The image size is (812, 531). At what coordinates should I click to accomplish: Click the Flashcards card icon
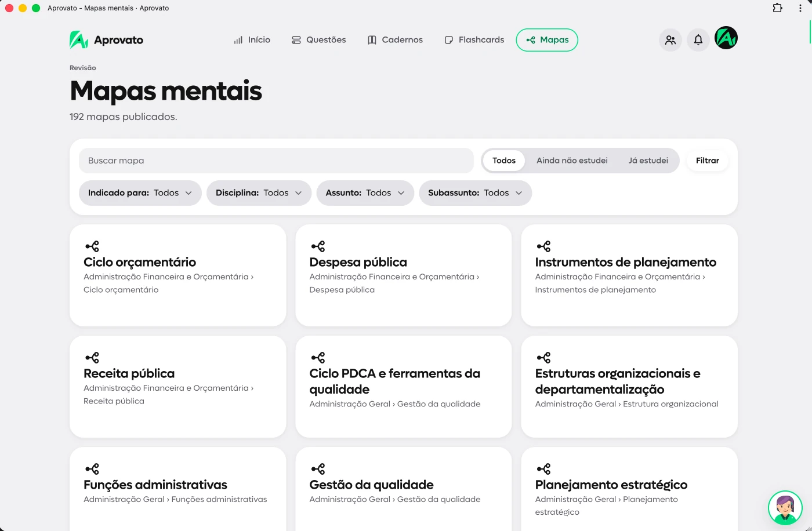tap(449, 40)
